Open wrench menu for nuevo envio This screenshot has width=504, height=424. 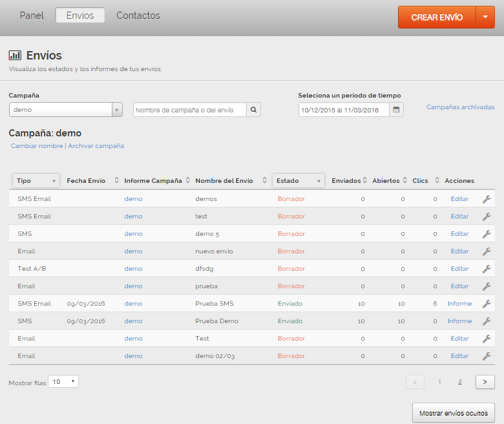(487, 251)
